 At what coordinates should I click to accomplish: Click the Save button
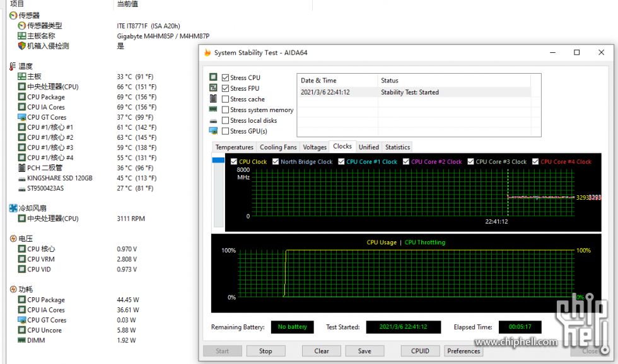tap(364, 351)
